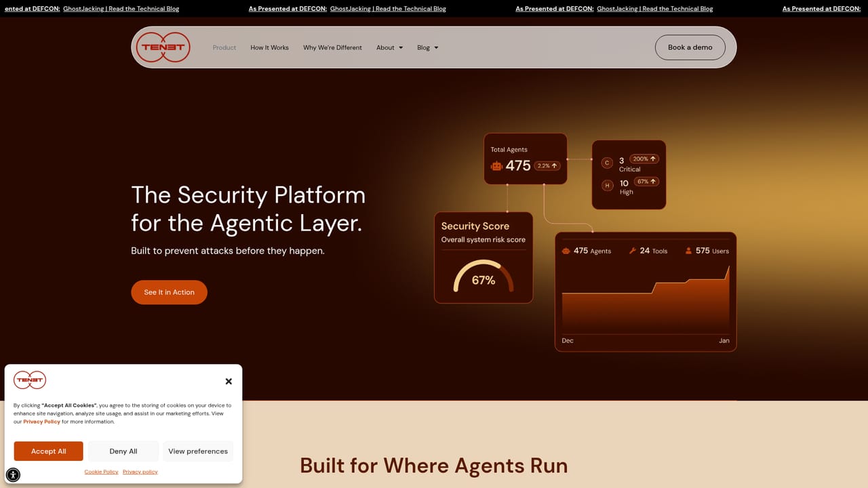Viewport: 868px width, 488px height.
Task: Click "Overall system risk score" text
Action: tap(484, 240)
